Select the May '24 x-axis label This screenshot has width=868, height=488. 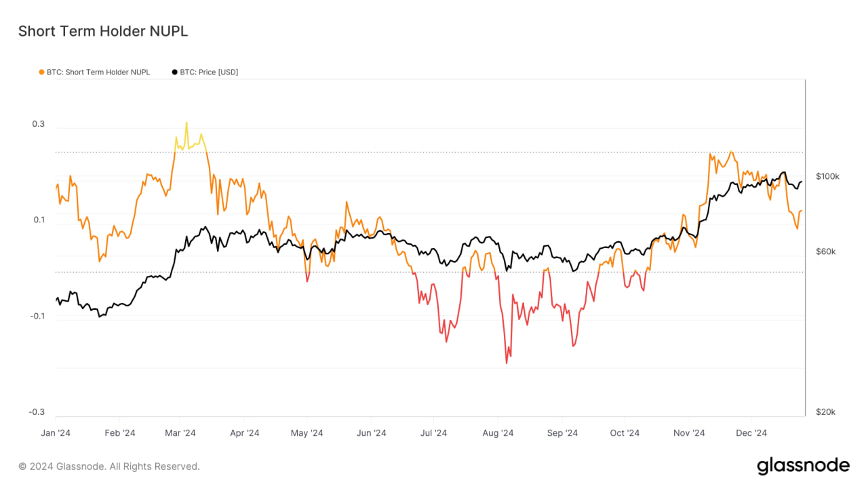pyautogui.click(x=307, y=433)
